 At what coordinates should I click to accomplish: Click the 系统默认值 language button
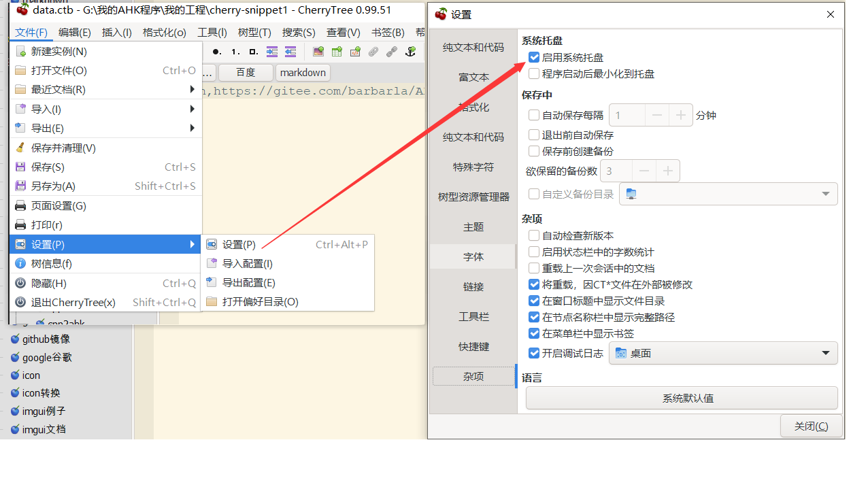[x=682, y=398]
